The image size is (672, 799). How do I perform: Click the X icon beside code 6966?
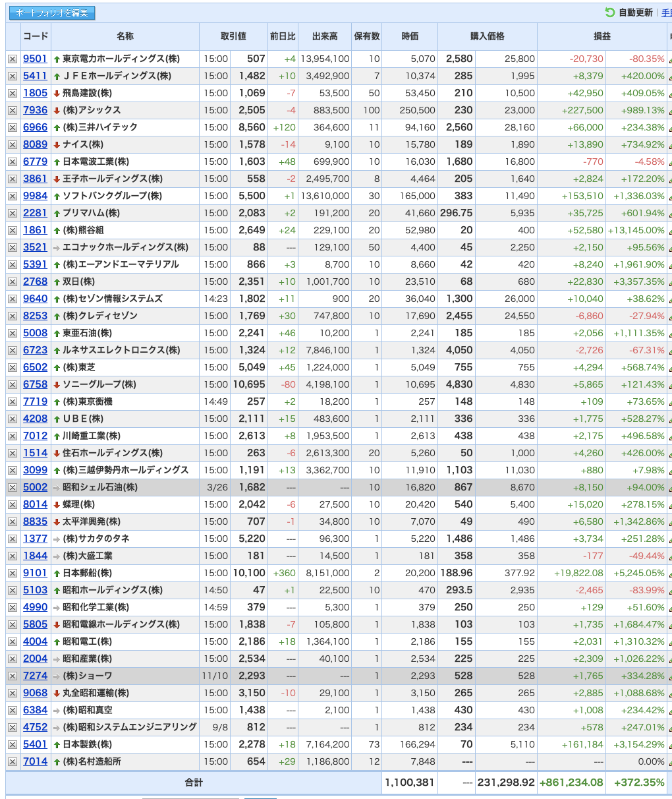13,127
